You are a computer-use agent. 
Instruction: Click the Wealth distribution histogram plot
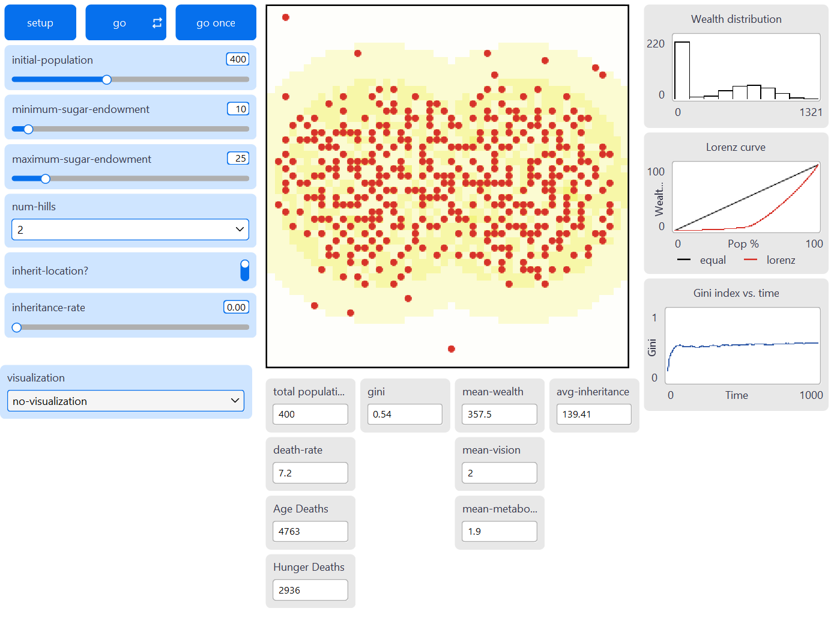tap(746, 67)
